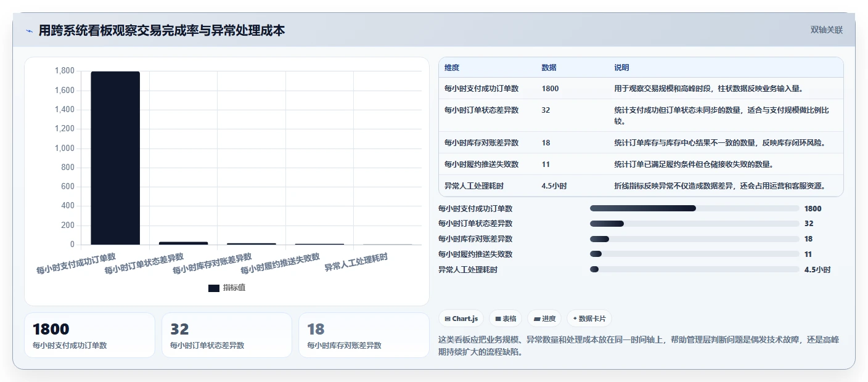Click the 异常人工处理耗时 progress bar
The height and width of the screenshot is (382, 868).
694,269
